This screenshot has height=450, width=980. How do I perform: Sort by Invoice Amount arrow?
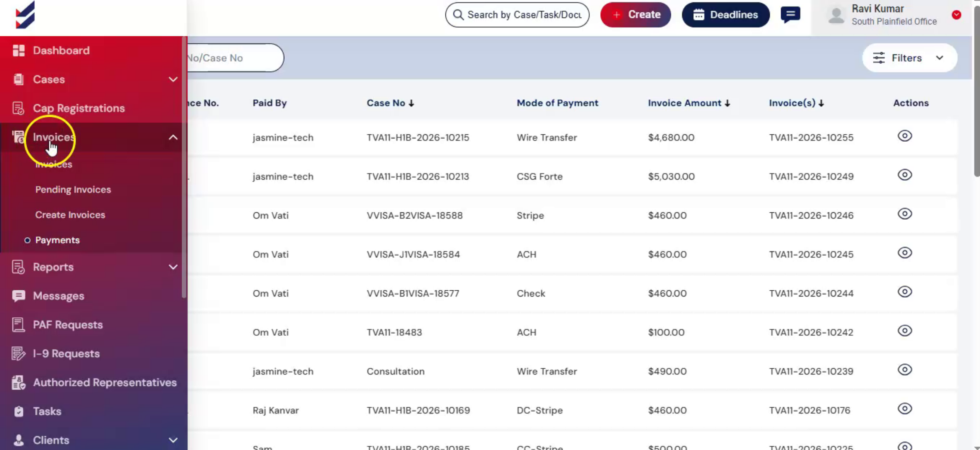727,103
